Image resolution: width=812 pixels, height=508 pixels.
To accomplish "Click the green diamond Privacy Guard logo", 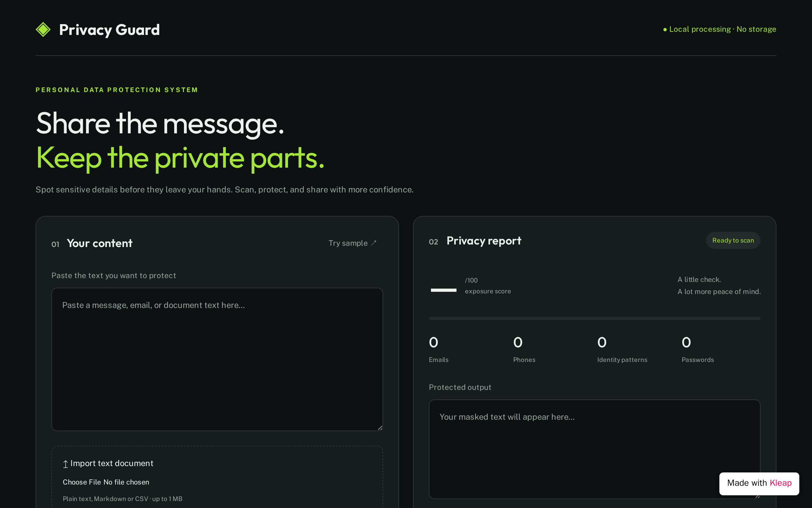I will click(x=43, y=30).
